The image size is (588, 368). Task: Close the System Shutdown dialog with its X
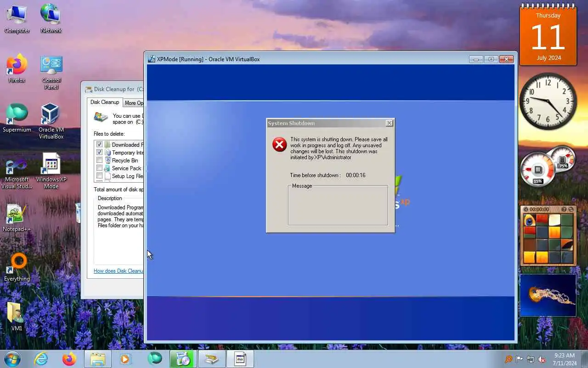click(389, 123)
